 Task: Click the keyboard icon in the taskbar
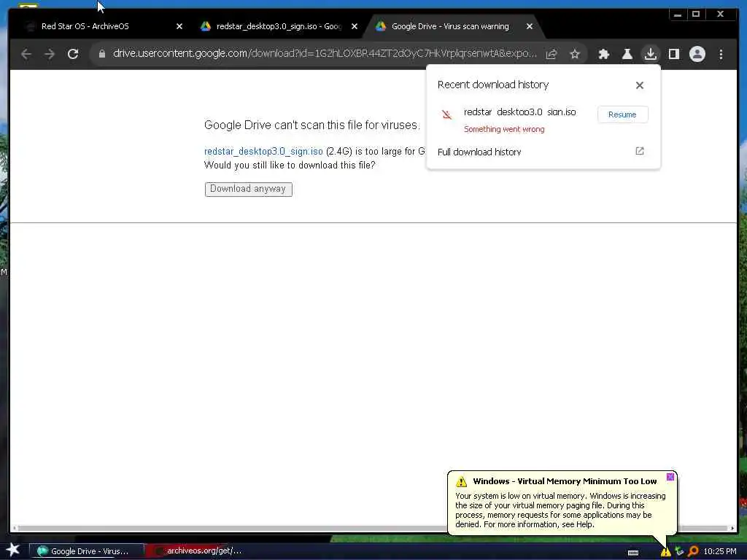click(x=633, y=553)
